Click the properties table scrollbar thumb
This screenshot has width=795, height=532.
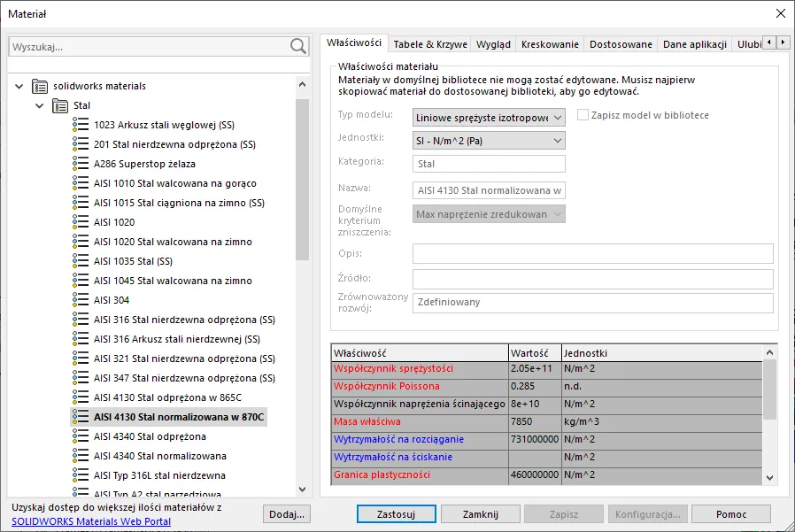[x=769, y=389]
